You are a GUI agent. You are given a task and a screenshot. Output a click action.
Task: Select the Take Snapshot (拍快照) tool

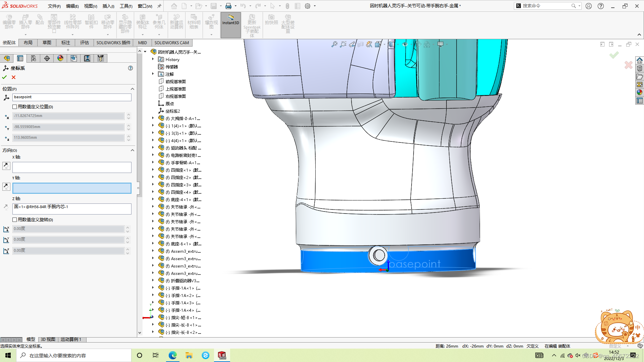[272, 20]
